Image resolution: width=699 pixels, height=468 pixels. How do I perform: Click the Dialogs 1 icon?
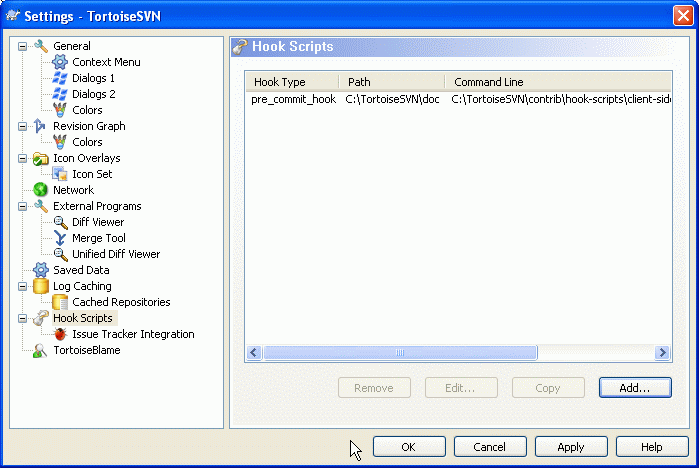[60, 78]
